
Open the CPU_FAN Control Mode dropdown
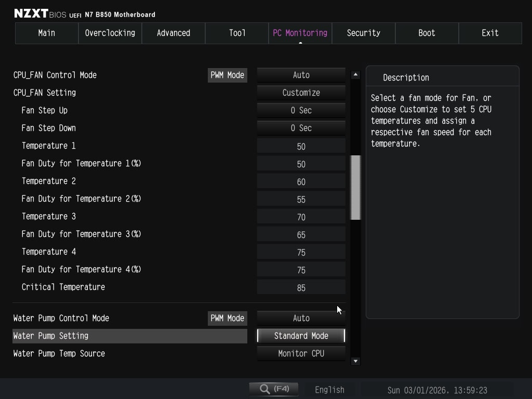301,75
